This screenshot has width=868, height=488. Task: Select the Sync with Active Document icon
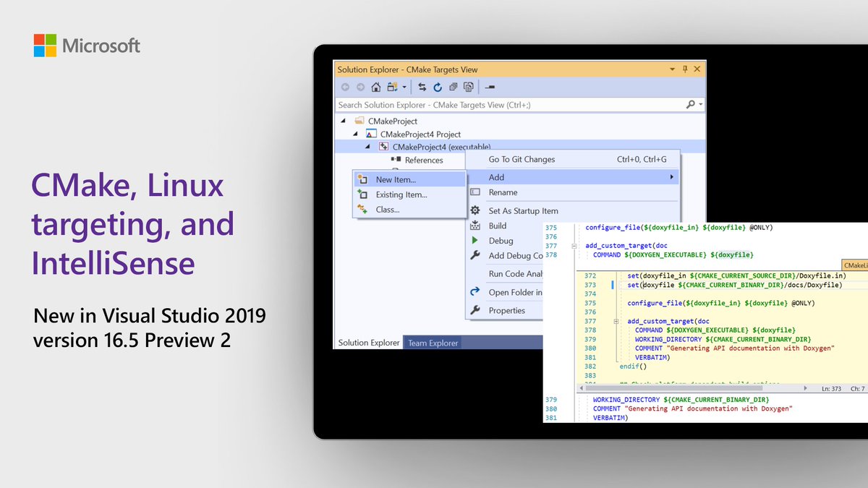tap(422, 86)
